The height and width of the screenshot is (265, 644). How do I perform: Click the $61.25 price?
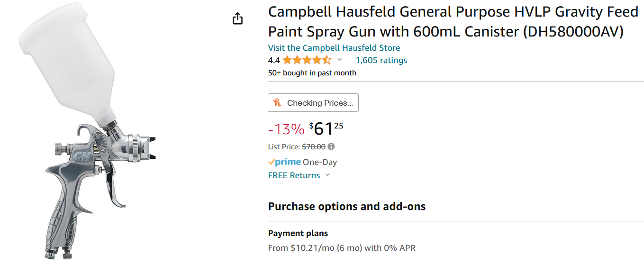tap(326, 128)
